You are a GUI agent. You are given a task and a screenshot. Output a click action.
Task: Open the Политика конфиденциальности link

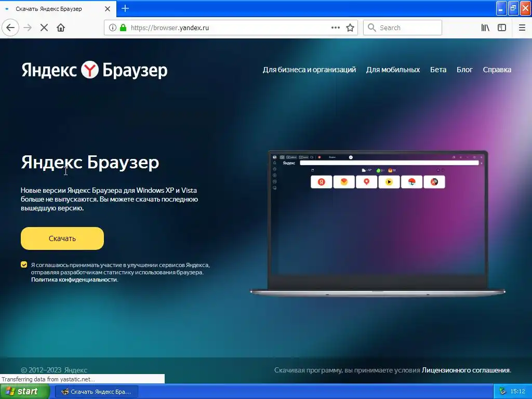(x=74, y=280)
